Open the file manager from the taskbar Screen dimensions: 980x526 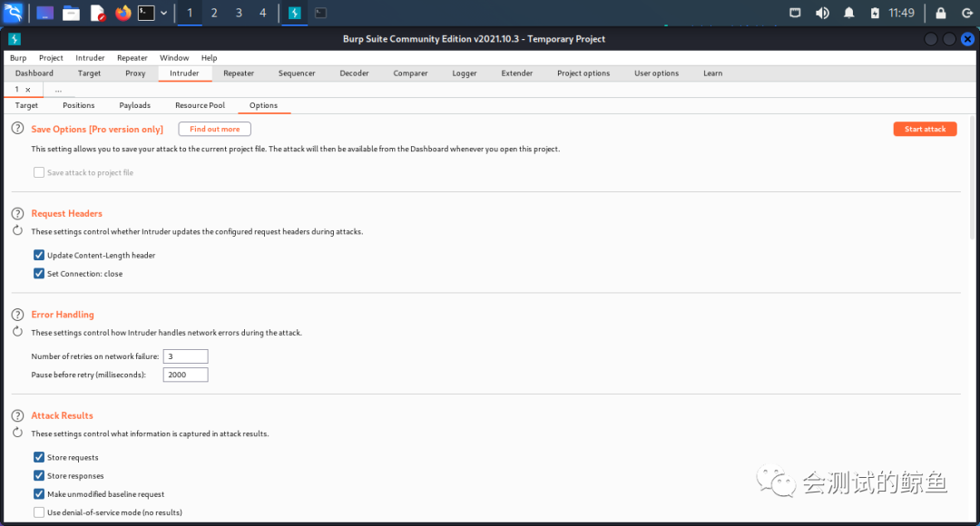pyautogui.click(x=72, y=13)
